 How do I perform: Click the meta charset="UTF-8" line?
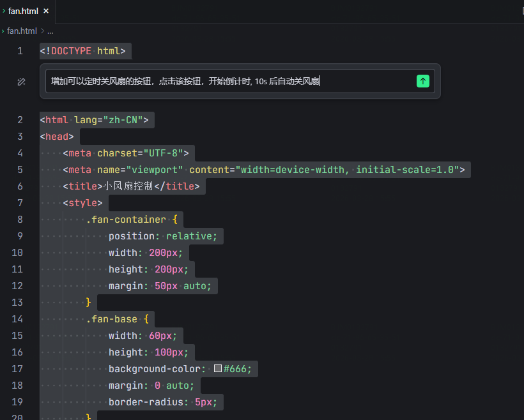126,153
